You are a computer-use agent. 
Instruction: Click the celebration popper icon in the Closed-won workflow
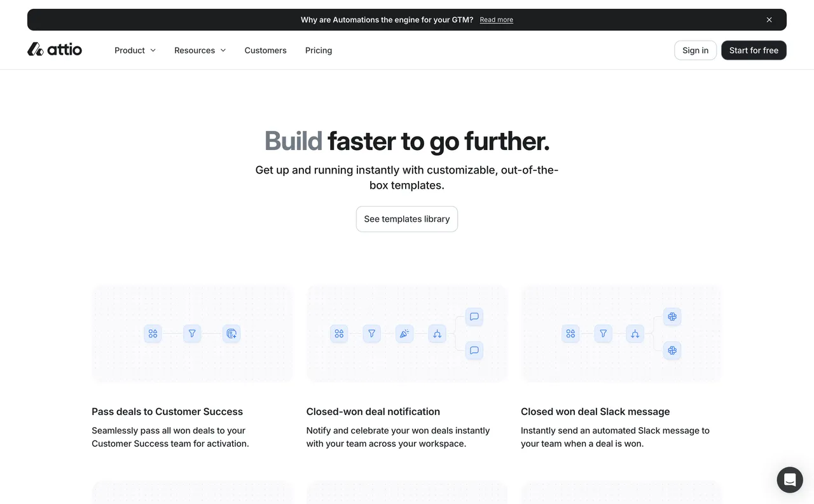click(x=404, y=333)
